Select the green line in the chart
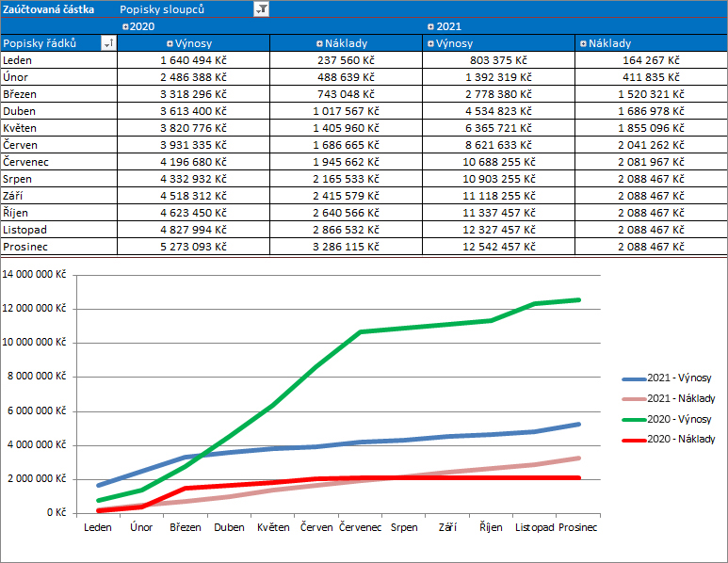 click(x=316, y=366)
